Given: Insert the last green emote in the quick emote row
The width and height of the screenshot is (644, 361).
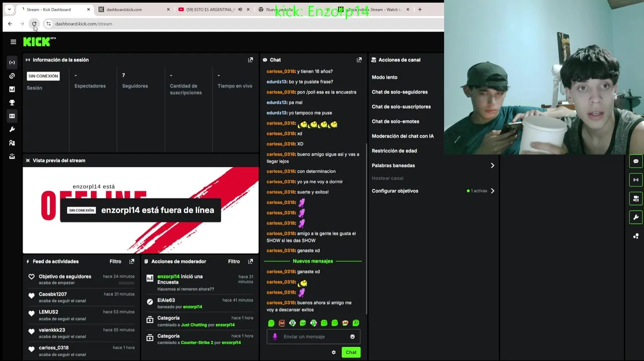Looking at the screenshot, I should pos(356,323).
